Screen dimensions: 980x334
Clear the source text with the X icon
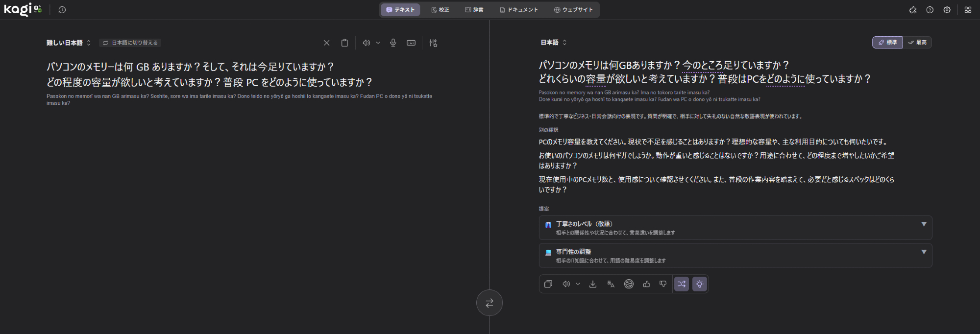click(x=326, y=43)
